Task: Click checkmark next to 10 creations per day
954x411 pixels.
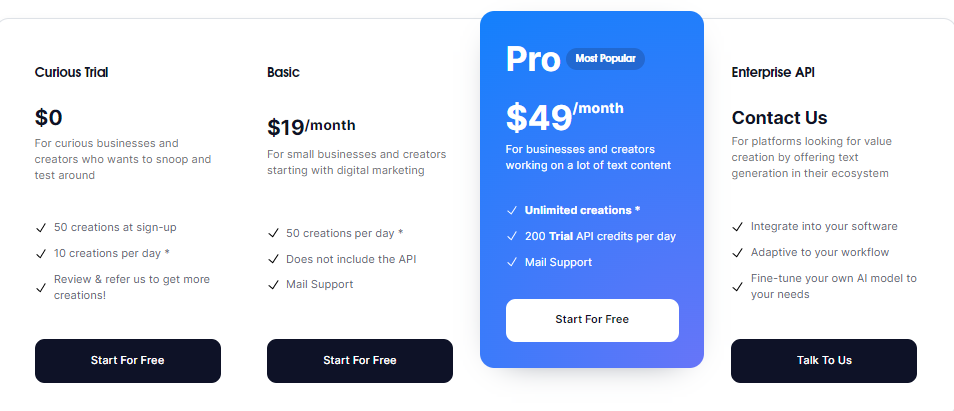Action: point(41,253)
